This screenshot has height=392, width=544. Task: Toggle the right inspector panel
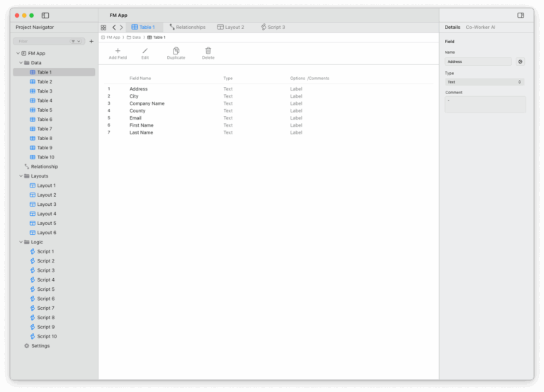(x=521, y=15)
